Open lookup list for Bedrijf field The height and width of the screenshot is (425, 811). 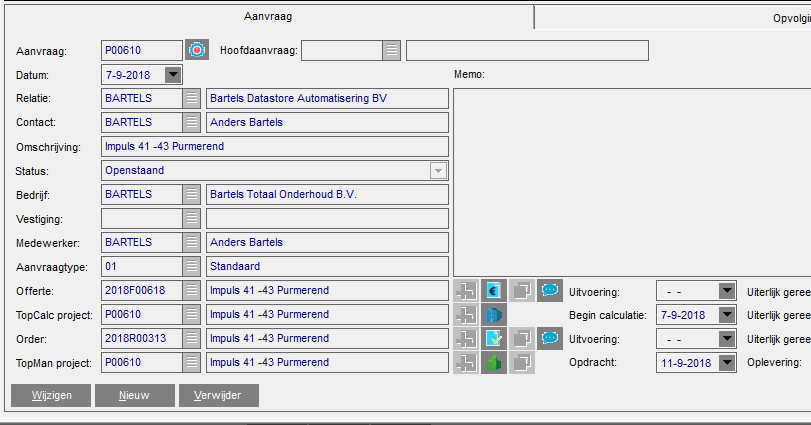pos(191,194)
